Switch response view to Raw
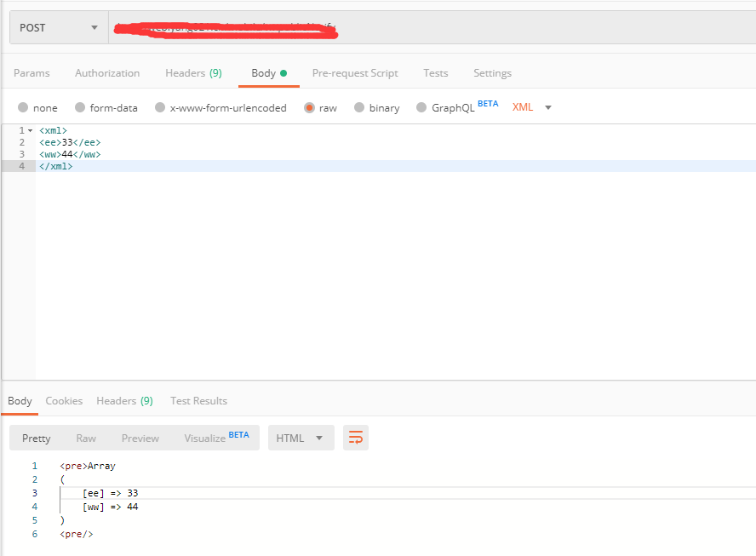The image size is (756, 556). [x=85, y=438]
